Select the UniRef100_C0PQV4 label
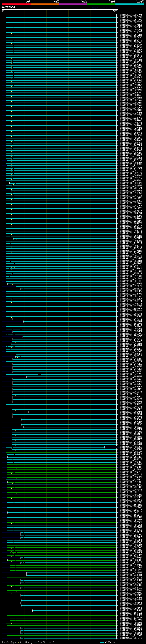The height and width of the screenshot is (644, 146). point(131,407)
